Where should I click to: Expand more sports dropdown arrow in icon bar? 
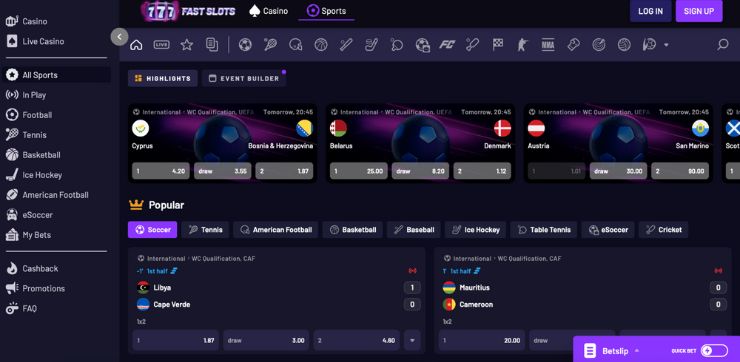tap(666, 45)
